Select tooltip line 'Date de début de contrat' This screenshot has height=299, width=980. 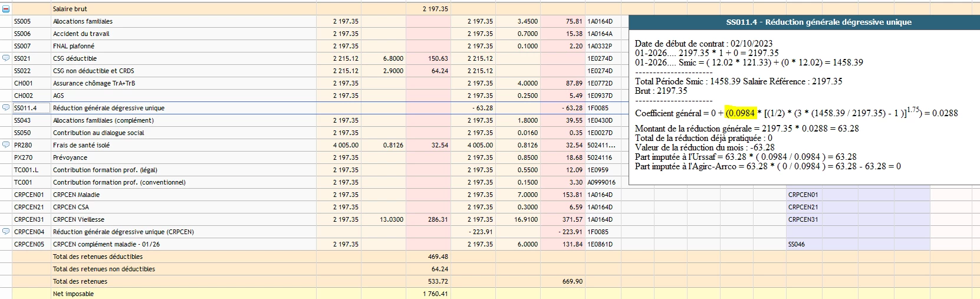[703, 44]
